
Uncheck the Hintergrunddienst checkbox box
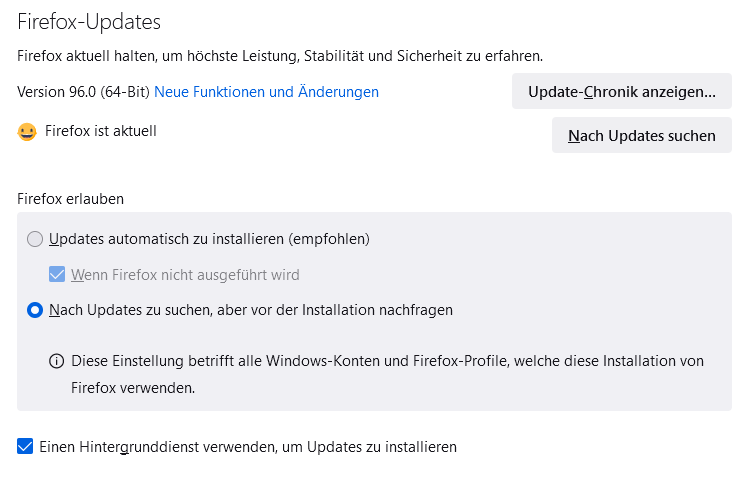[25, 447]
